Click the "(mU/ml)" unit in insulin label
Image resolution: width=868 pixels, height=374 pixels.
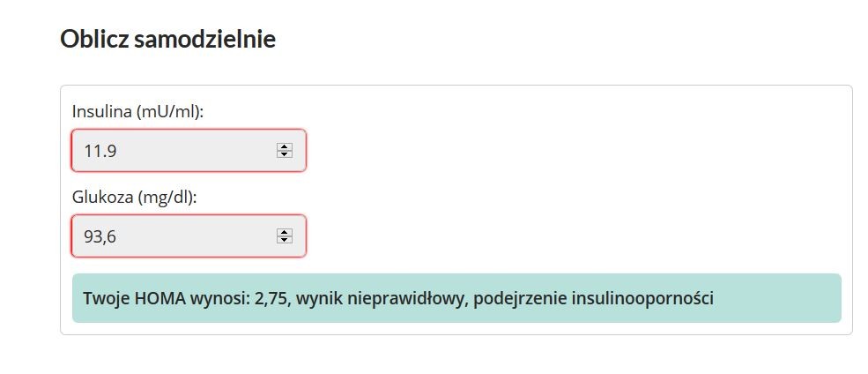pos(173,112)
